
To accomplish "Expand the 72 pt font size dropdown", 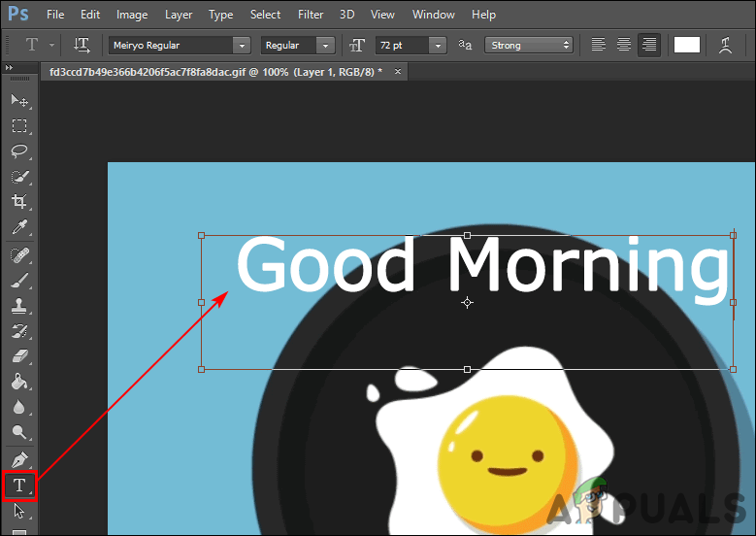I will (411, 46).
